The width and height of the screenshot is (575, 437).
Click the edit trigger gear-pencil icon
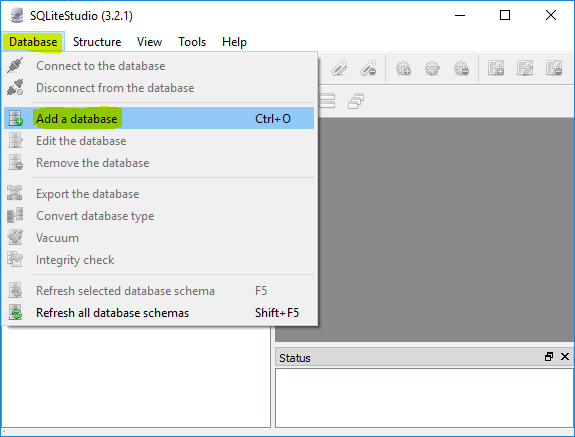(x=432, y=68)
